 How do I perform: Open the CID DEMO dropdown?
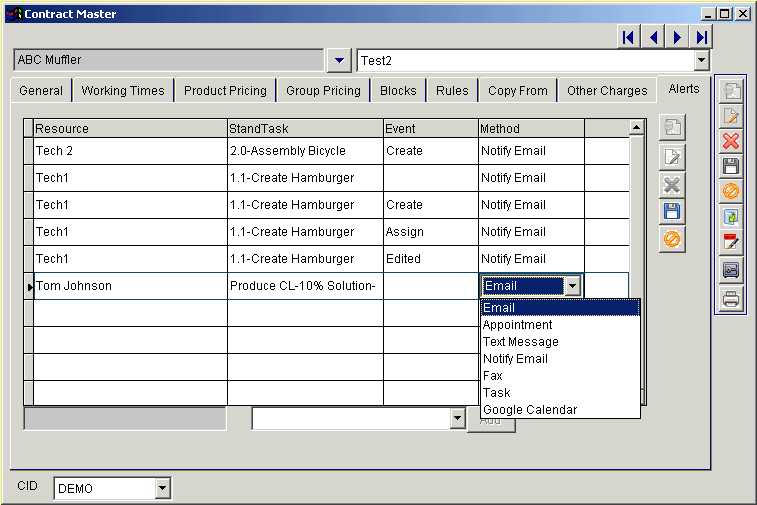tap(163, 489)
